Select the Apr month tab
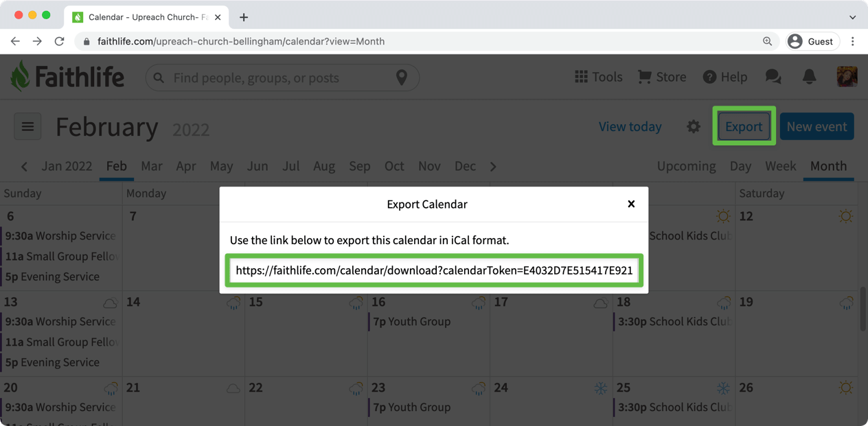Image resolution: width=868 pixels, height=426 pixels. (x=186, y=166)
